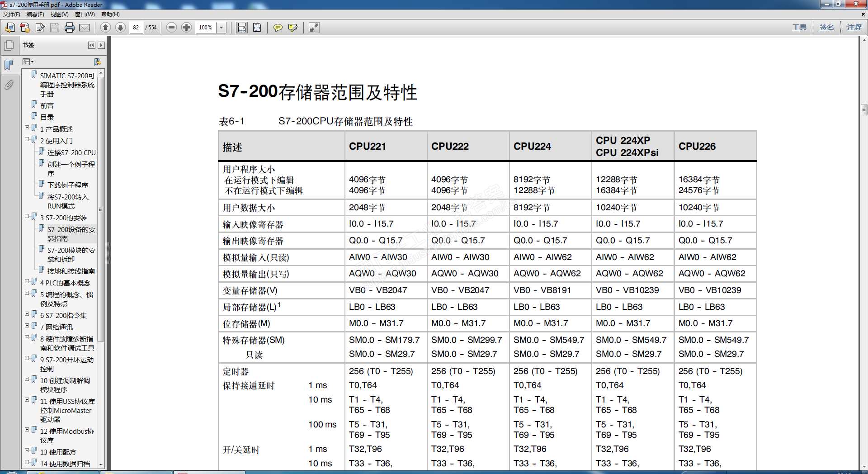Open the attachments paperclip panel

[9, 85]
